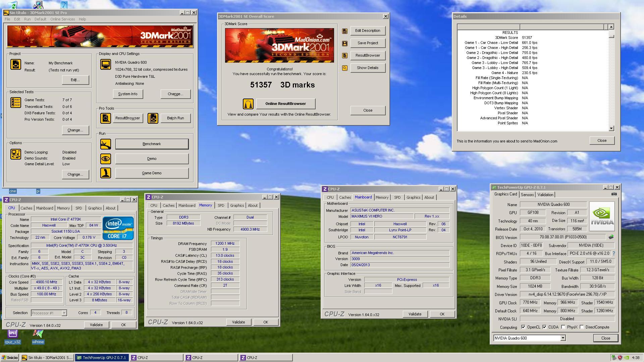Image resolution: width=644 pixels, height=362 pixels.
Task: Click the 3DMark Score 51357 row in Details
Action: coord(532,38)
